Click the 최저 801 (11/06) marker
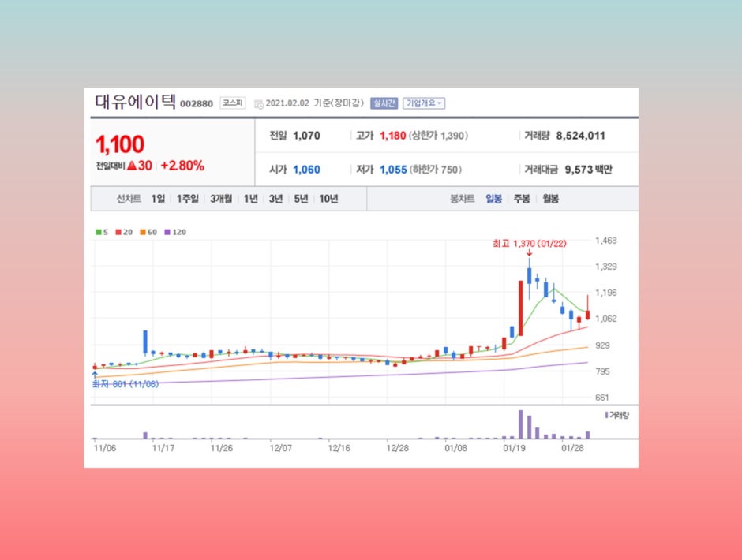The image size is (742, 560). coord(126,384)
